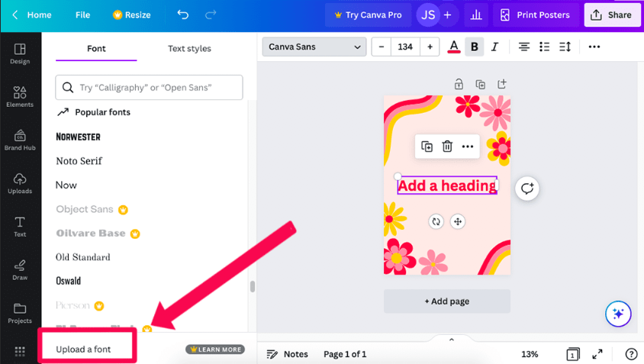Screen dimensions: 644x364
Task: Open the text color picker
Action: (454, 47)
